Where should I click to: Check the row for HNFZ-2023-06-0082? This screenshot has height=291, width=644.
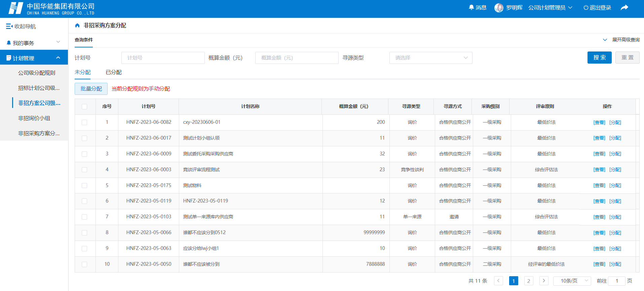pos(84,122)
